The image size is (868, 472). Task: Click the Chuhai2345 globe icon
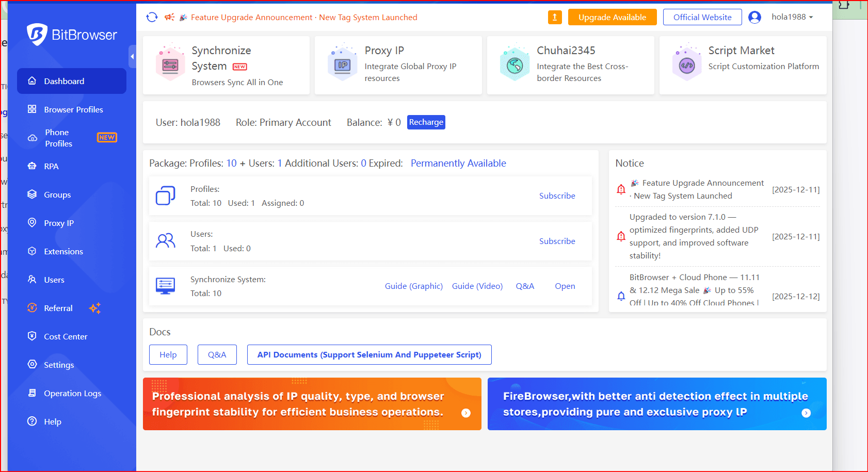pyautogui.click(x=515, y=65)
